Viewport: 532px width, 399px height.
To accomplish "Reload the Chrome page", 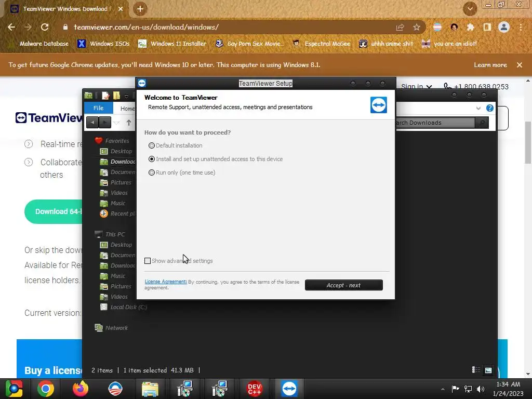I will pyautogui.click(x=45, y=27).
